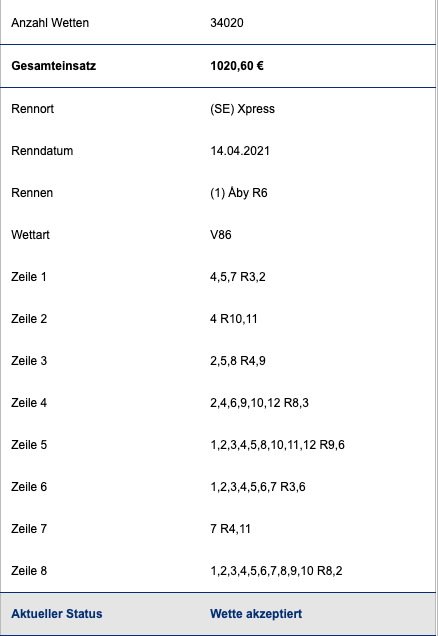
Task: Click the Gesamteinsatz label
Action: coord(54,66)
